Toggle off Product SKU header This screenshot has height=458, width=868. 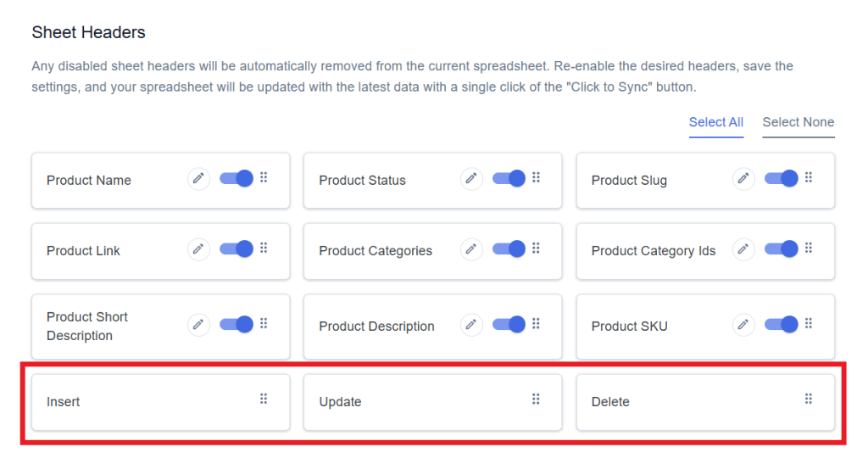(781, 324)
